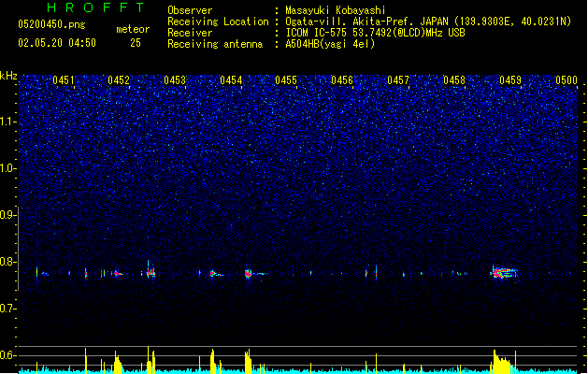Click the 0.8 kHz axis label
Screen dimensions: 588x374
[x=7, y=262]
